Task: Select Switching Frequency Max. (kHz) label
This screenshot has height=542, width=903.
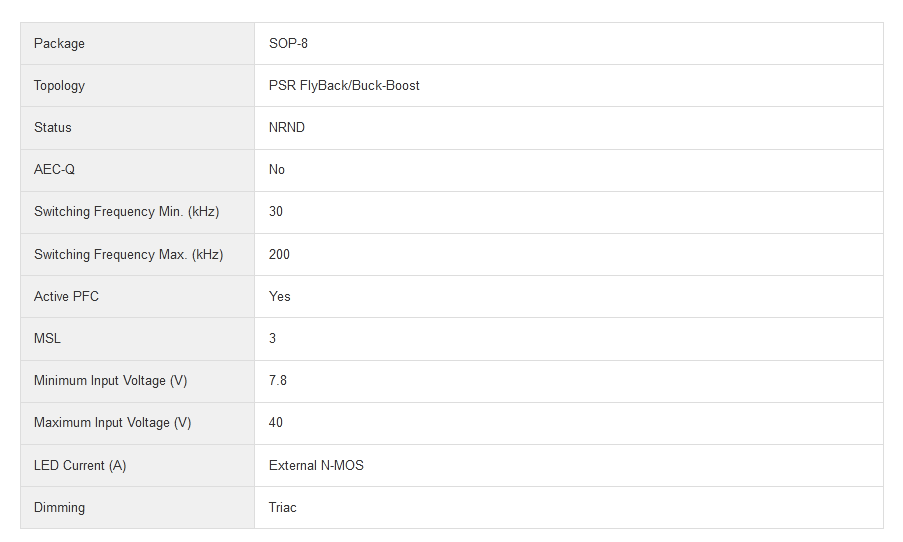Action: (x=128, y=254)
